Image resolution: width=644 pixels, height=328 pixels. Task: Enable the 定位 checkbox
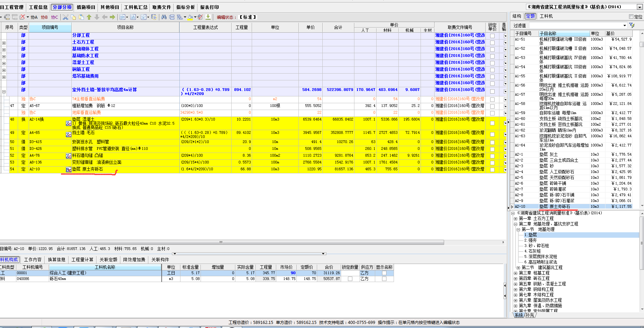[x=631, y=16]
